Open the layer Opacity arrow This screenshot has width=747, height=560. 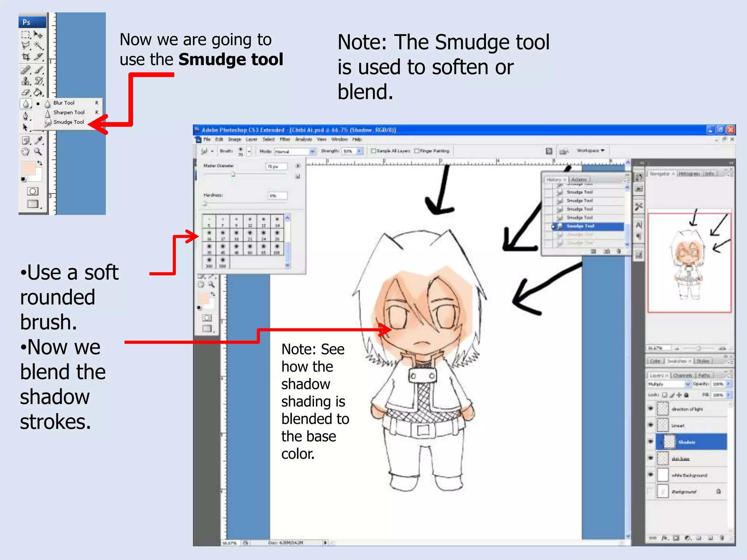[x=728, y=384]
